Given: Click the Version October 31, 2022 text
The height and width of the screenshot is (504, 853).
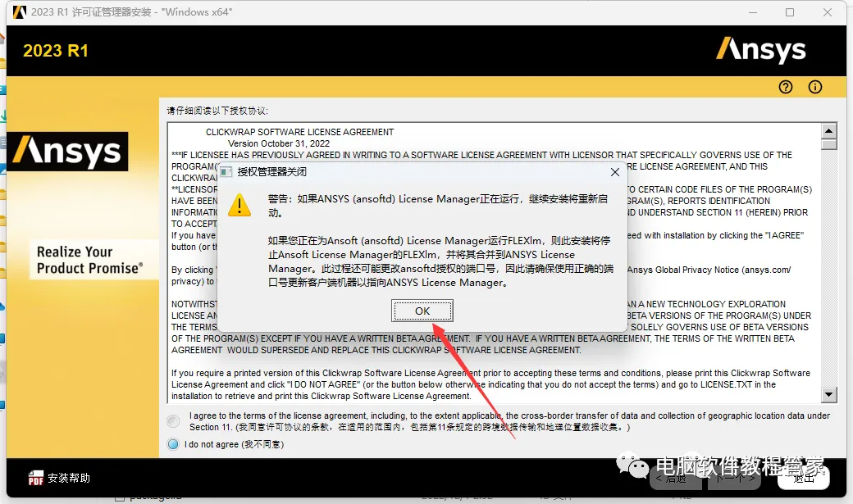Looking at the screenshot, I should 279,143.
